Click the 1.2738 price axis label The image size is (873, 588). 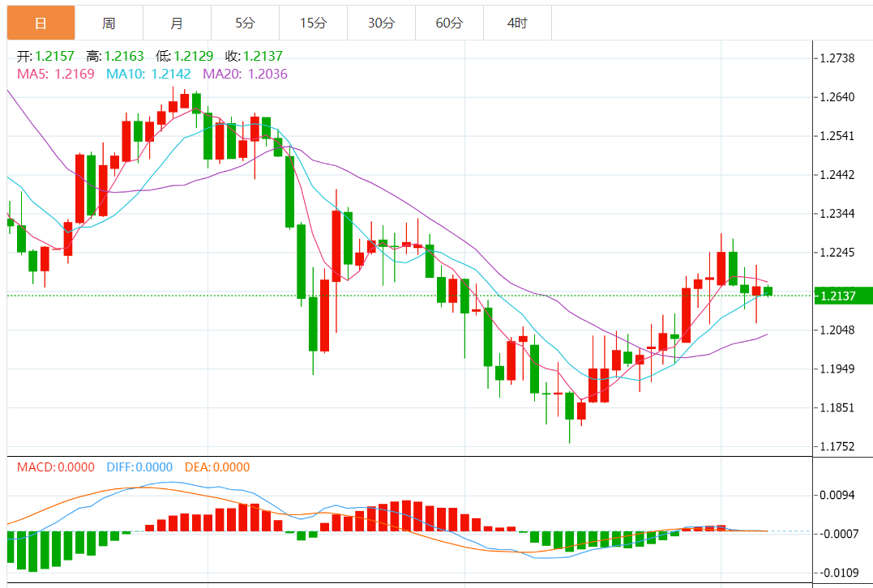[837, 58]
